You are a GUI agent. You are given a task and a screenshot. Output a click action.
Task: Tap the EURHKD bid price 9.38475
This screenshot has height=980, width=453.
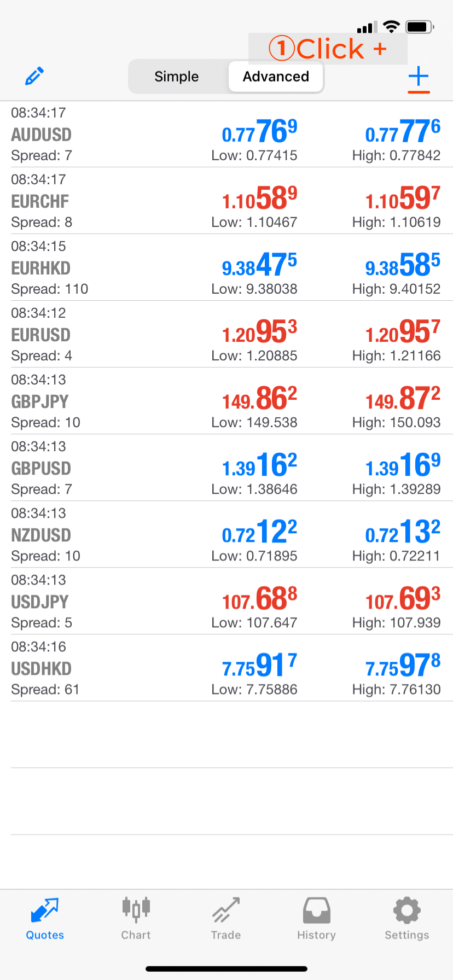coord(259,265)
